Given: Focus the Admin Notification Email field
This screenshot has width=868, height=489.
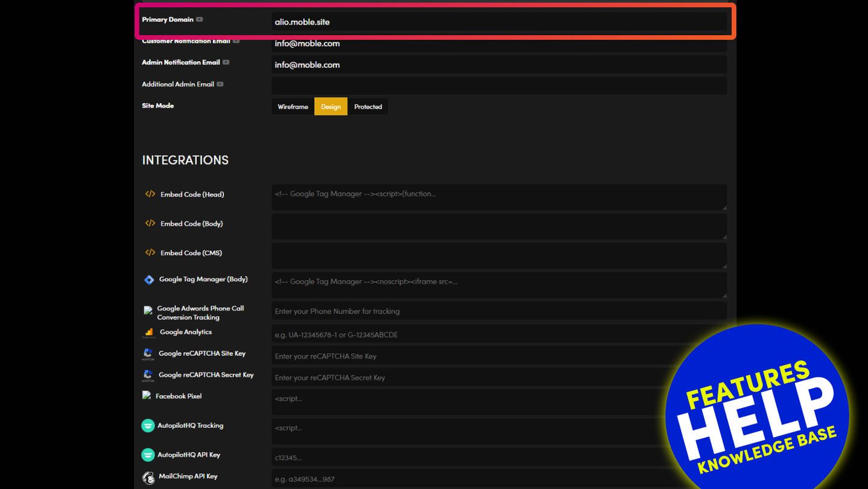Looking at the screenshot, I should (x=498, y=65).
